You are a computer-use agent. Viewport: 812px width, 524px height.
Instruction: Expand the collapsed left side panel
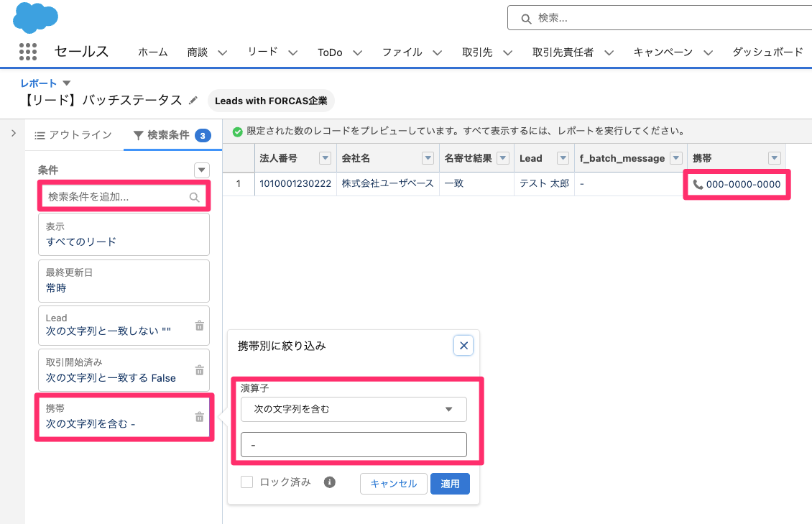13,133
